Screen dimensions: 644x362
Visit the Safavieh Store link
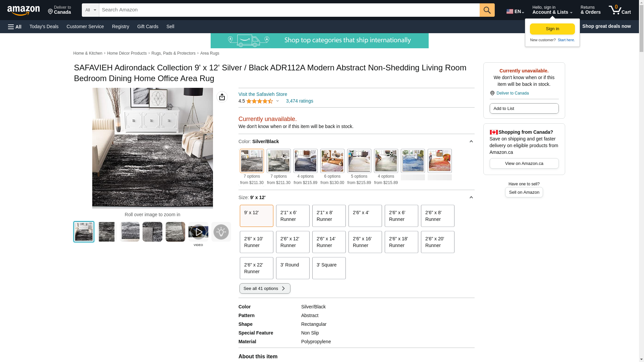(263, 94)
